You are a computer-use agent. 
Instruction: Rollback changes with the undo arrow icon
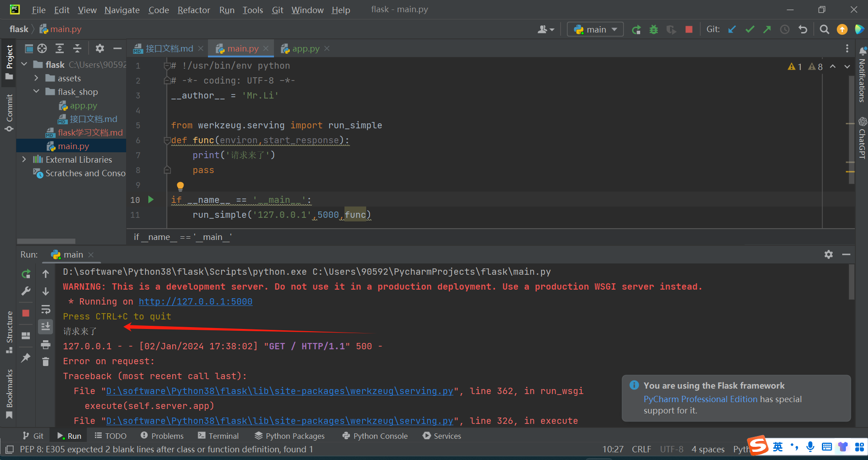(x=803, y=29)
